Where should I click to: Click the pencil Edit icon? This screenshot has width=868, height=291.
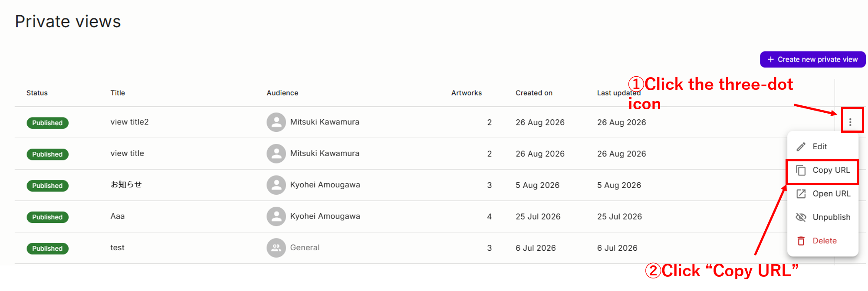pos(801,147)
